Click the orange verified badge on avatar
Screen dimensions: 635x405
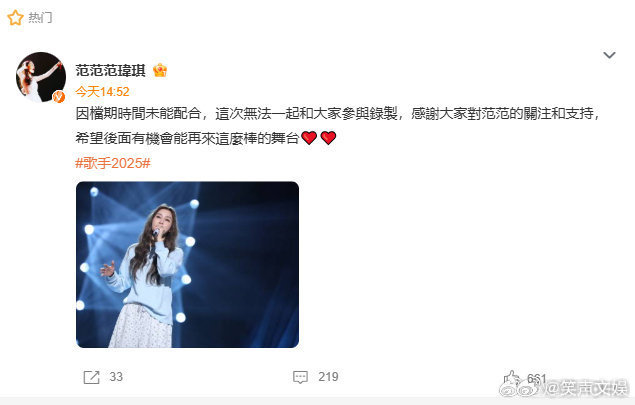(59, 97)
